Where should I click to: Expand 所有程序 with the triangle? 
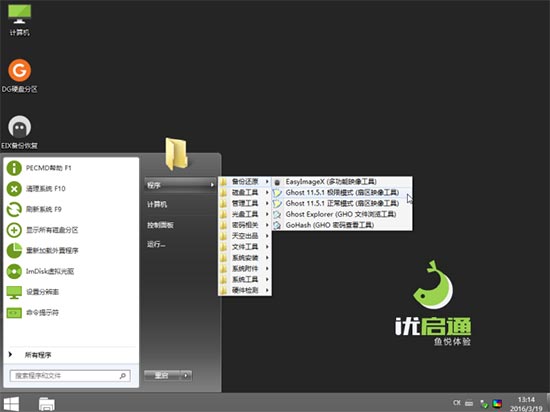[x=11, y=354]
